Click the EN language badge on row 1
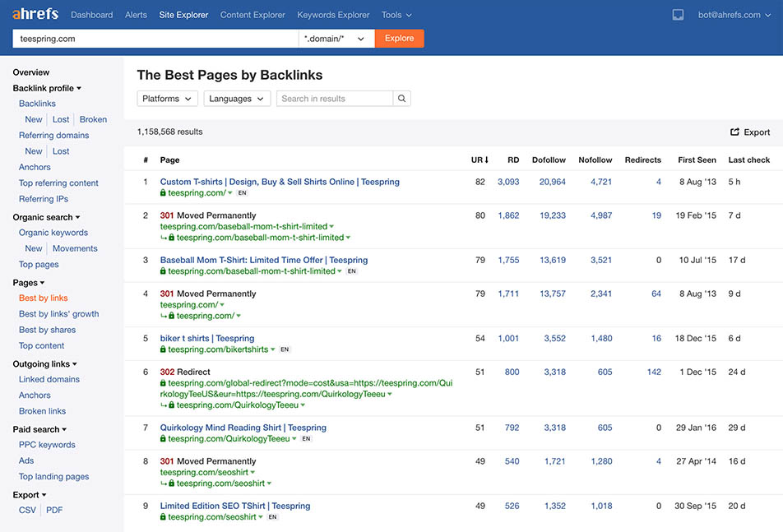This screenshot has height=532, width=783. tap(242, 193)
